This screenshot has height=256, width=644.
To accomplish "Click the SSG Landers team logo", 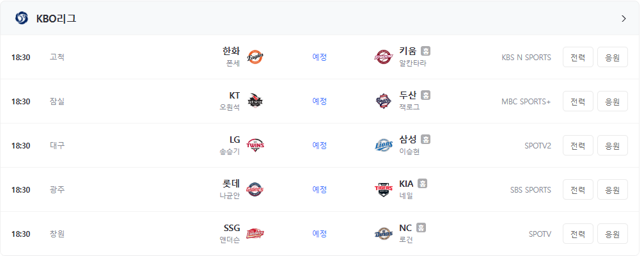I will coord(255,234).
